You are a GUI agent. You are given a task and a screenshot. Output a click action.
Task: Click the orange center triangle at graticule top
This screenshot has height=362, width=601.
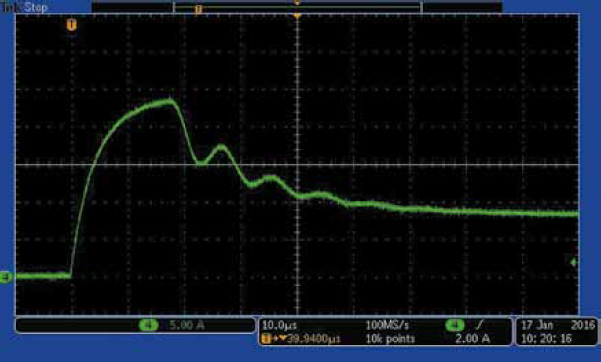[297, 16]
